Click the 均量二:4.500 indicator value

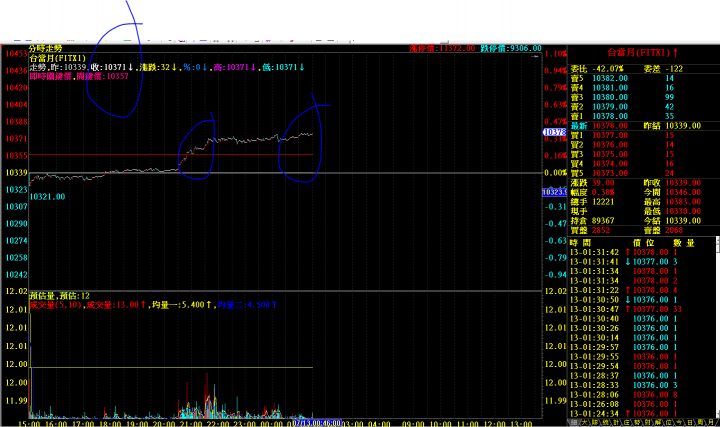click(247, 305)
